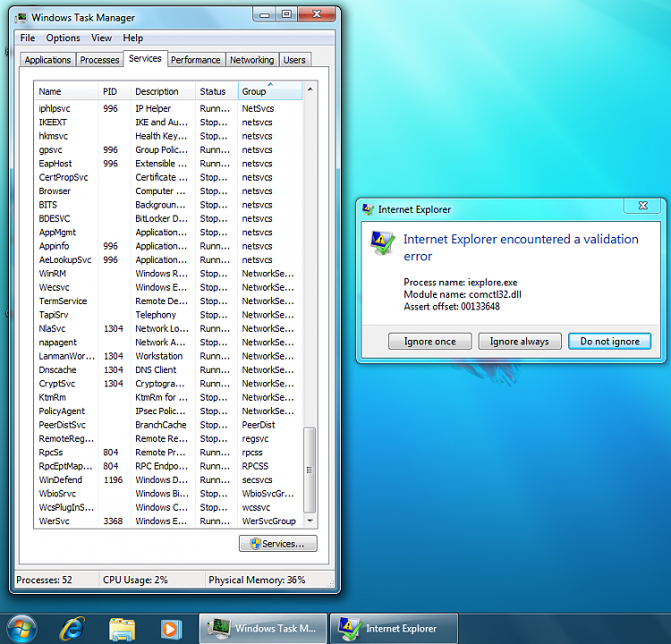The image size is (671, 644).
Task: Select the AppMgmt service
Action: pyautogui.click(x=168, y=233)
